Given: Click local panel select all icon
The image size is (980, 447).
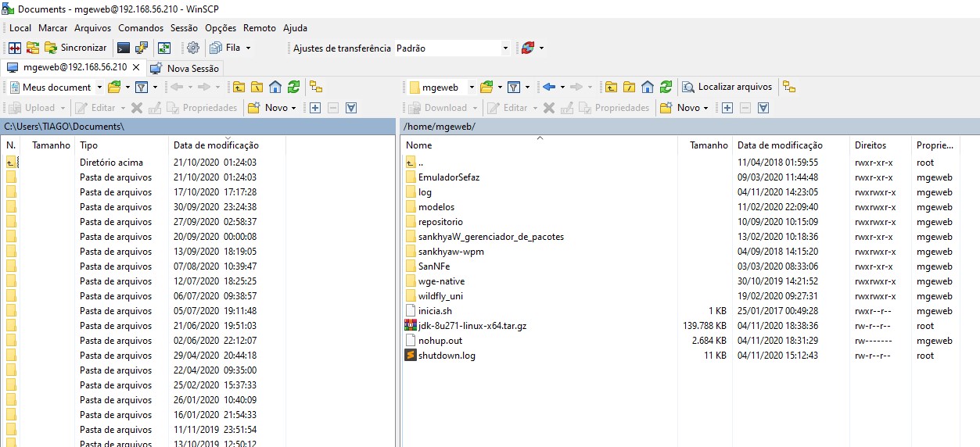Looking at the screenshot, I should pyautogui.click(x=351, y=108).
